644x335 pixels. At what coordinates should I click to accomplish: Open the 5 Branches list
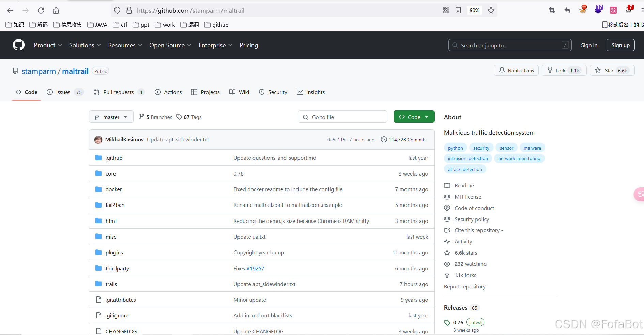156,117
